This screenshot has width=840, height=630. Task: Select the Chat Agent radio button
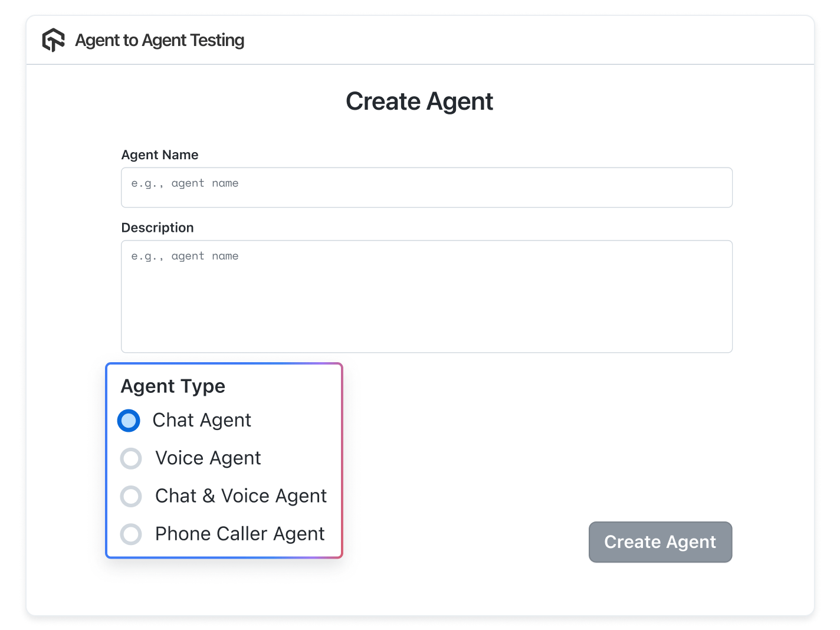129,420
